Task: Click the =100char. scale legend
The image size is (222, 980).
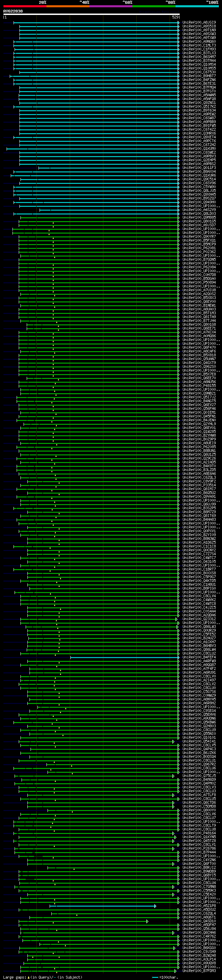Action: coord(165,977)
